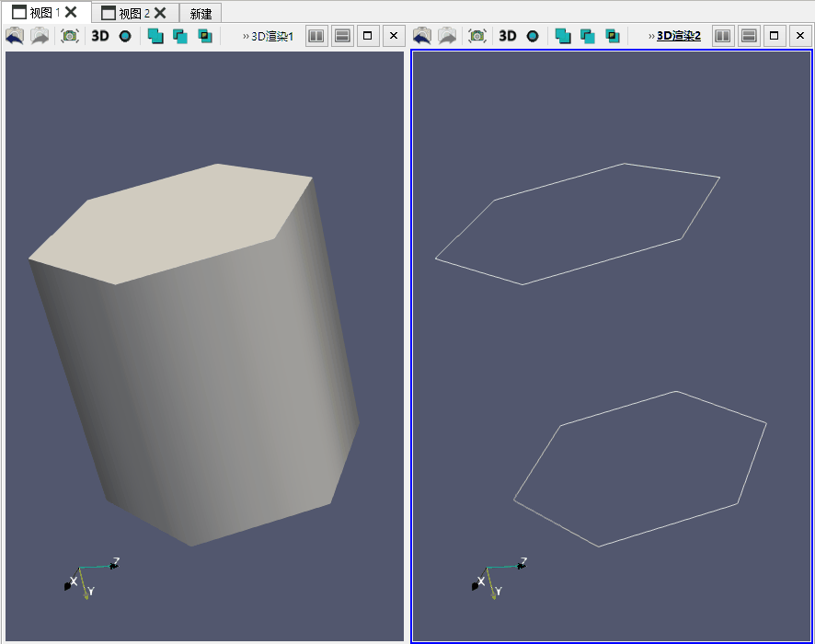
Task: Maximize the 3D渲染2 view frame
Action: click(774, 36)
